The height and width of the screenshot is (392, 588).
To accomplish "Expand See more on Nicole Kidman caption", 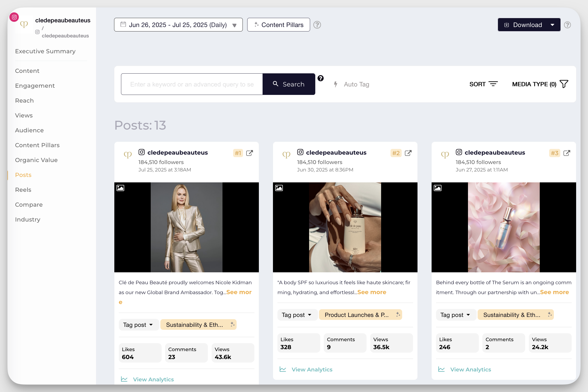I will tap(239, 292).
